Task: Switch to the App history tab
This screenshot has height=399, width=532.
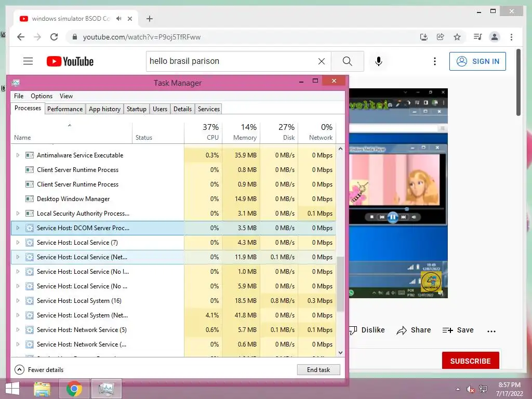Action: point(104,109)
